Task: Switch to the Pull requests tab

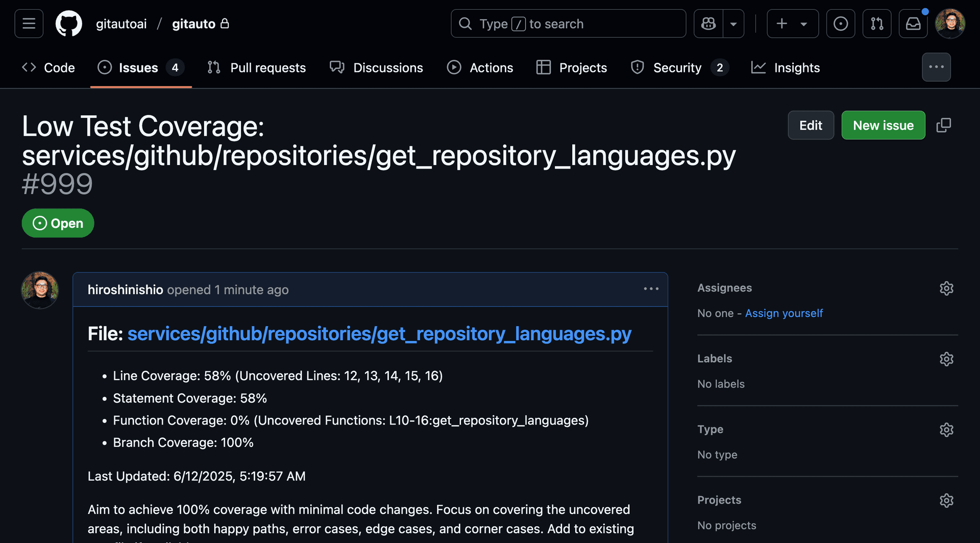Action: [257, 67]
